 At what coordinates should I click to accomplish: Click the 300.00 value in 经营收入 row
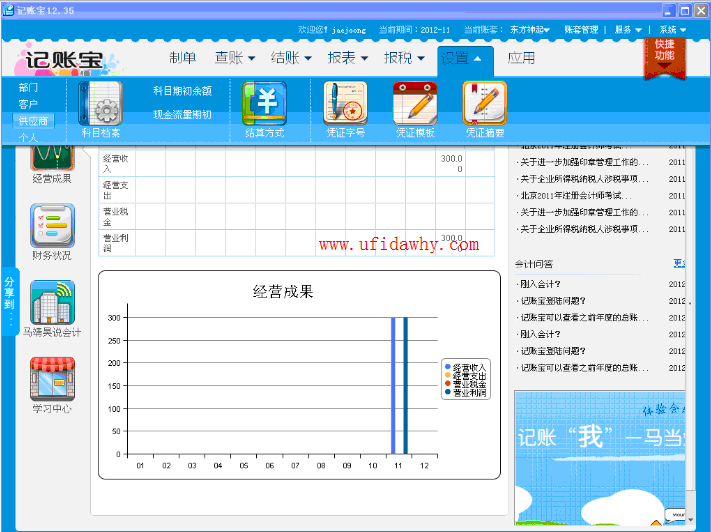pyautogui.click(x=451, y=163)
